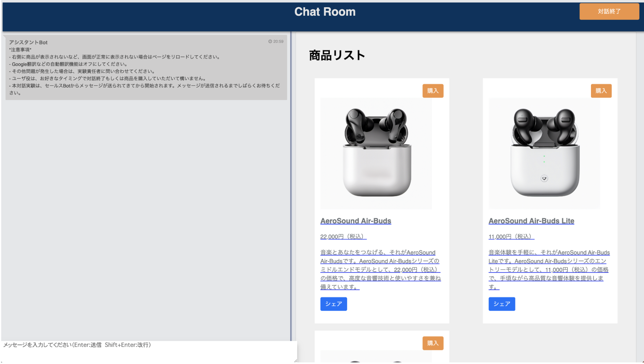Click the 商品リスト heading
644x364 pixels.
click(337, 55)
